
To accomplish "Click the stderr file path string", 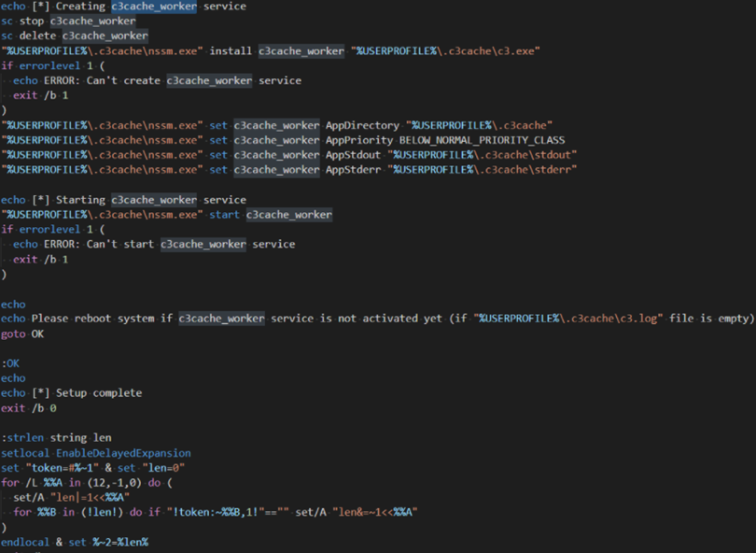I will point(483,170).
